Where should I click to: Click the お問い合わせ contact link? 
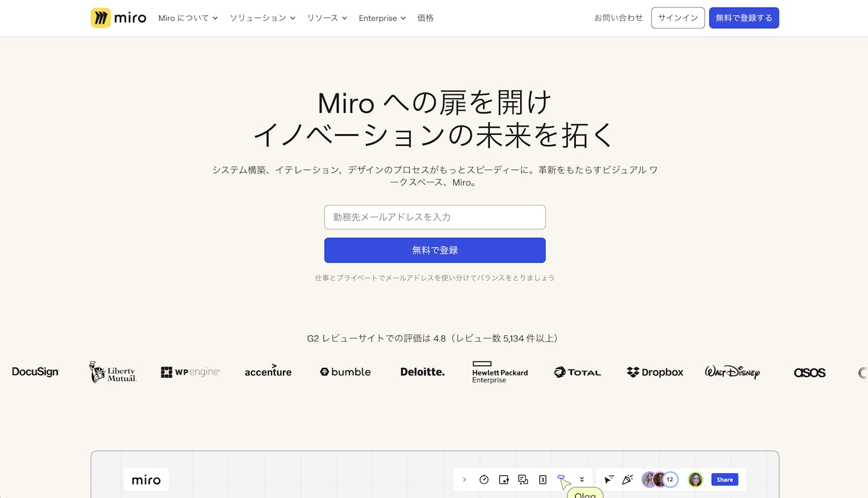click(618, 18)
